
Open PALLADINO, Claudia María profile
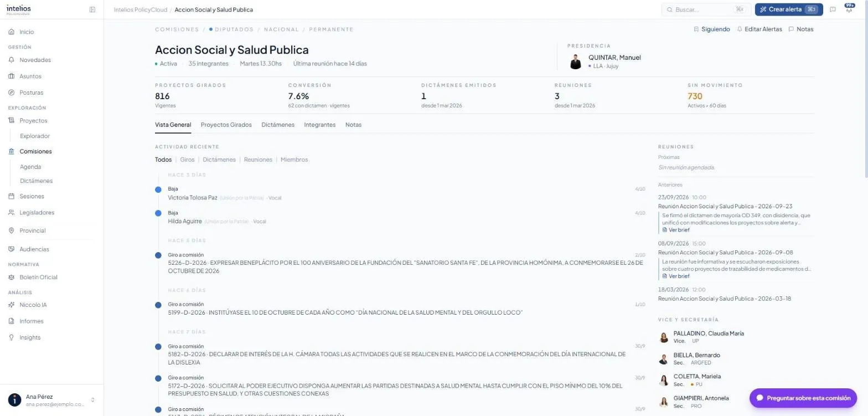[x=709, y=333]
